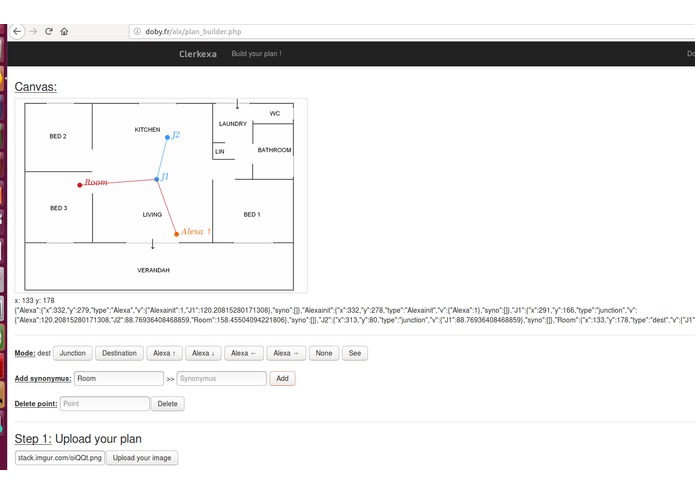The height and width of the screenshot is (494, 695).
Task: Click the WC label on the plan
Action: 275,113
